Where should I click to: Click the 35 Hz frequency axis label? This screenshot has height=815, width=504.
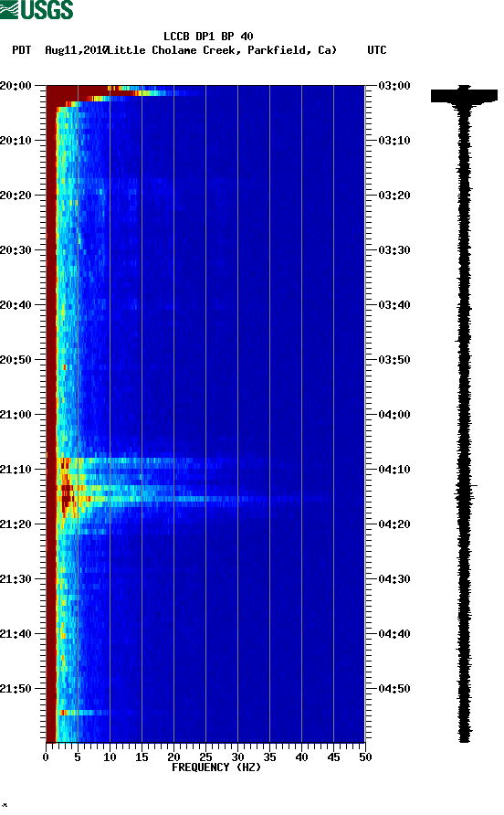tap(269, 757)
